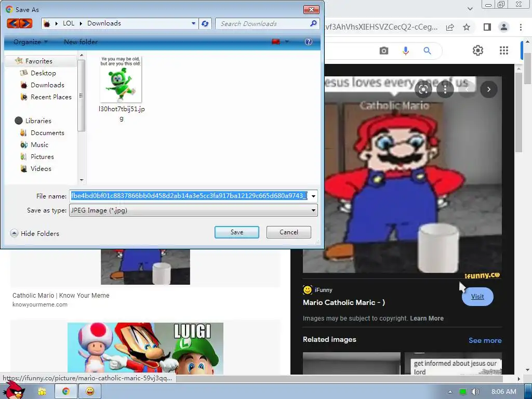The height and width of the screenshot is (399, 532).
Task: Open the Learn More copyright link
Action: point(427,318)
